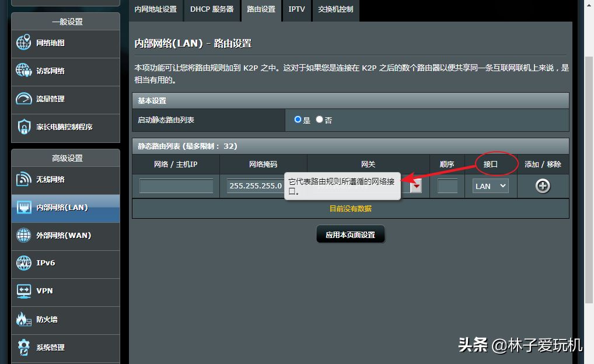
Task: Switch to the DHCP 服务器 tab
Action: pyautogui.click(x=211, y=9)
